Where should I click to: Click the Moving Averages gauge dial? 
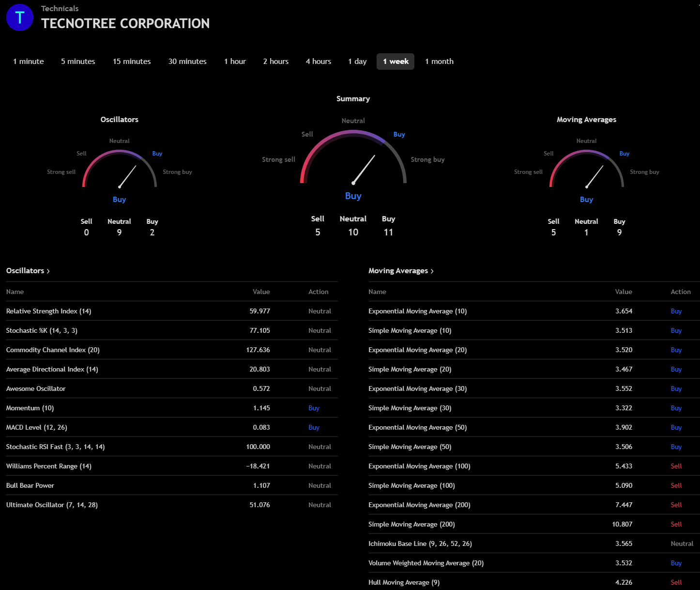(586, 170)
